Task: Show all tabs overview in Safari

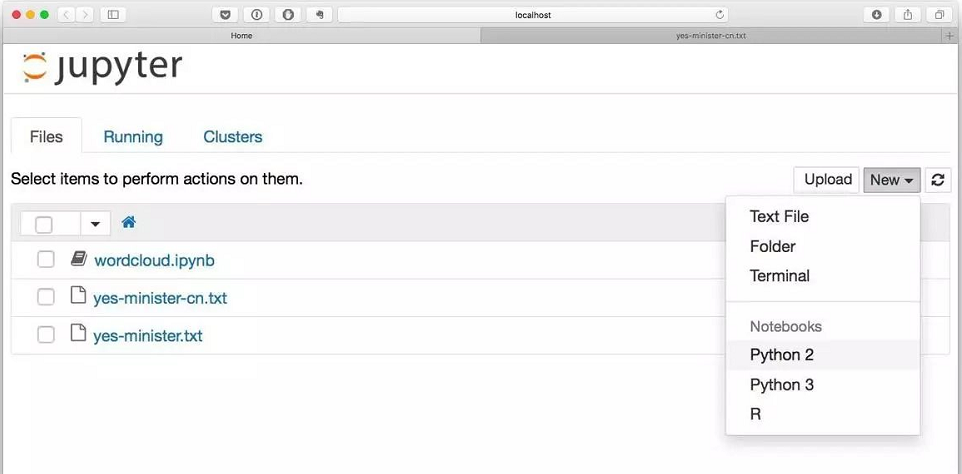Action: pos(939,15)
